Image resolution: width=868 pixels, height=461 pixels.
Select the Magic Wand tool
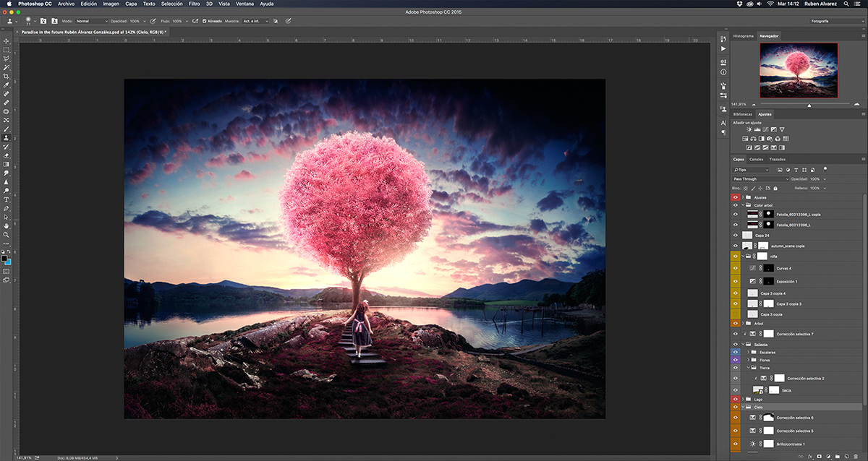pyautogui.click(x=7, y=67)
